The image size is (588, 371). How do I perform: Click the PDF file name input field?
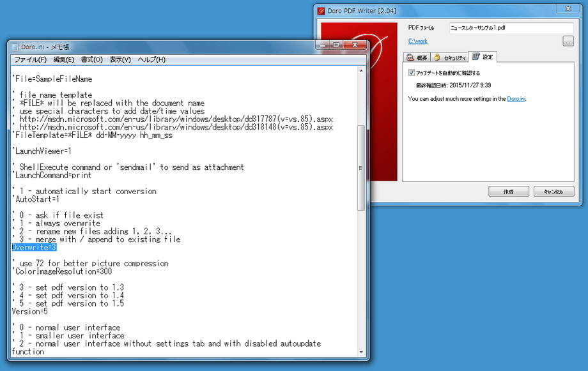[511, 27]
